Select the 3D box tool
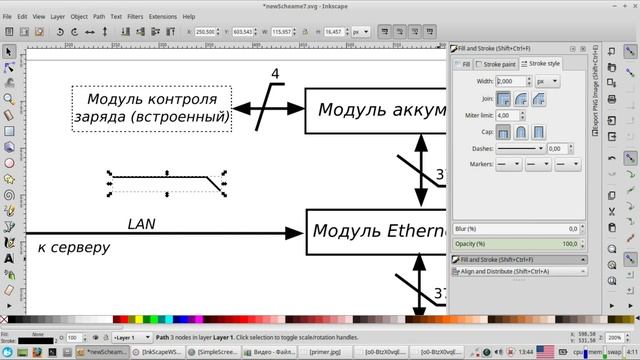Image resolution: width=640 pixels, height=360 pixels. [x=9, y=147]
